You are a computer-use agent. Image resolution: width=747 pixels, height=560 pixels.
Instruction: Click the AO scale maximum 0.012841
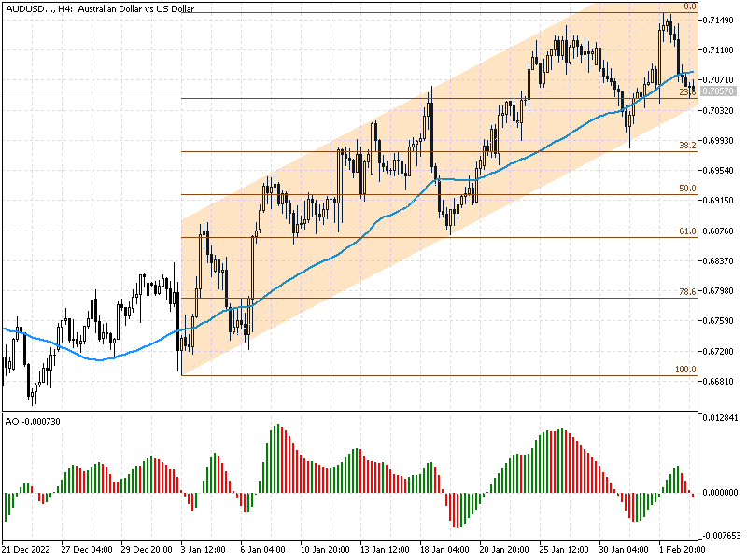tap(720, 418)
